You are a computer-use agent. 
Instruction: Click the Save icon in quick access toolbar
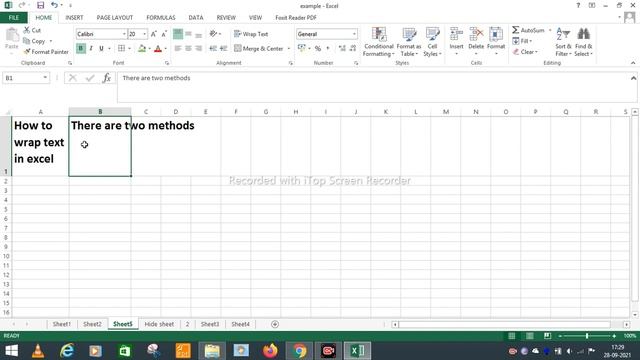(40, 5)
